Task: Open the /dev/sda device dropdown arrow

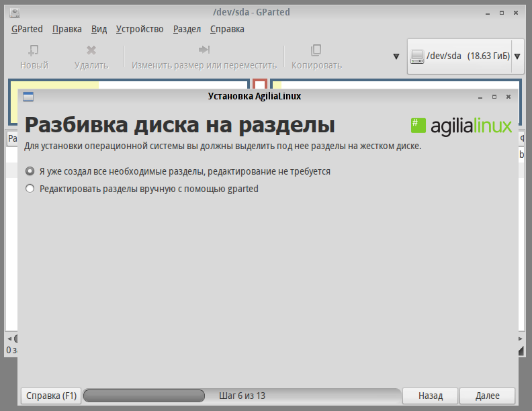Action: 517,56
